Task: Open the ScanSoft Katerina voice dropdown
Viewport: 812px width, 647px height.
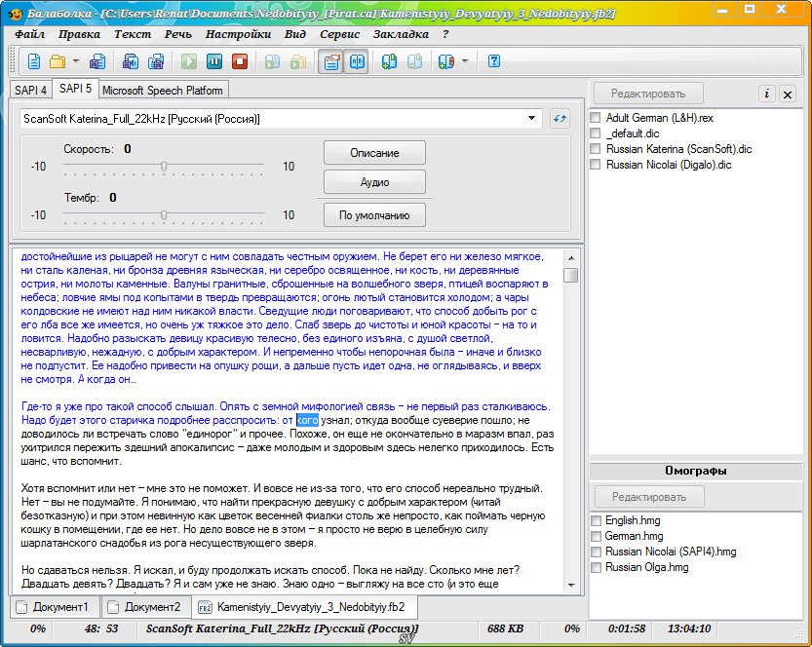Action: [532, 119]
